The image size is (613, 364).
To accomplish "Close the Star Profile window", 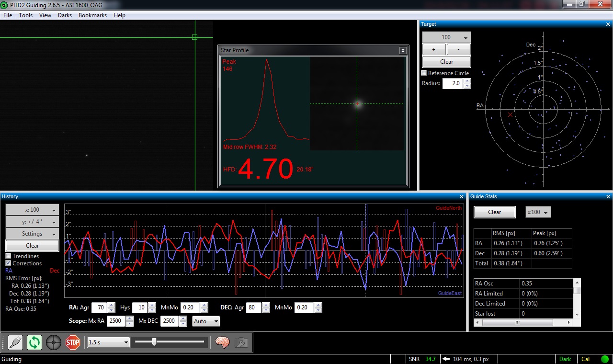I will pos(403,50).
